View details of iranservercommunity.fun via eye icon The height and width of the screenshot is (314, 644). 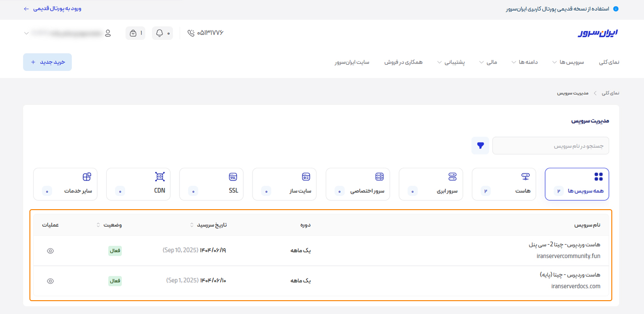51,251
